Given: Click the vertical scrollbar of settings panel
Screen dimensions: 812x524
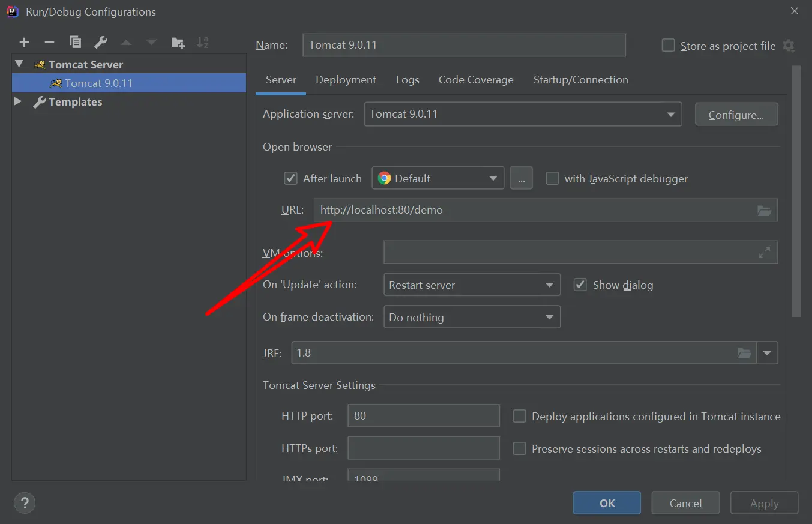Looking at the screenshot, I should 796,191.
